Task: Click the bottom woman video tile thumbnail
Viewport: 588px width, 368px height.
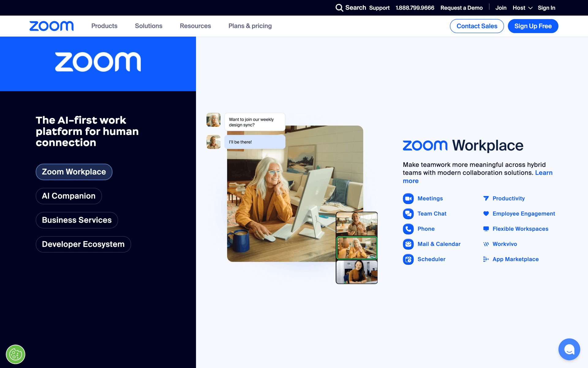Action: pos(357,272)
